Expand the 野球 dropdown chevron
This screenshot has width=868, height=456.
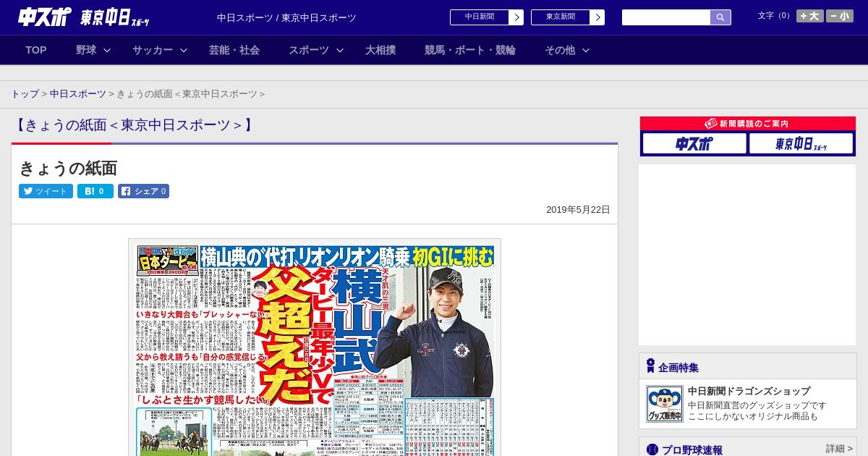pyautogui.click(x=107, y=50)
